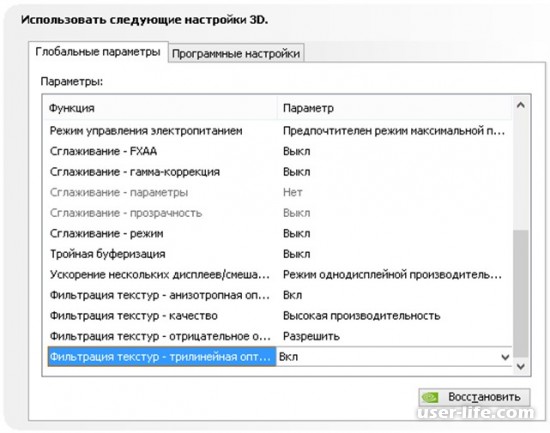Select Фильтрация текстур - анизотропная оптимизация row
The width and height of the screenshot is (550, 433).
pos(280,295)
